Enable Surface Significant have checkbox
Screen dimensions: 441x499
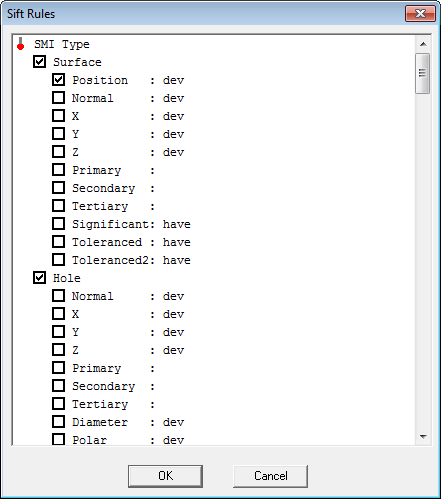point(59,224)
